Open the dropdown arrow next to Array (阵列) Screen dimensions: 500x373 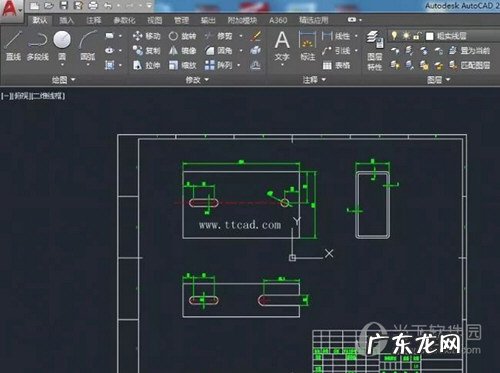pyautogui.click(x=239, y=65)
